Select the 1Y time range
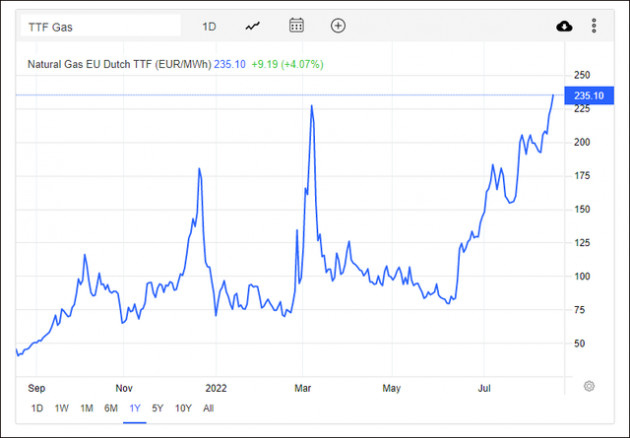Screen dimensions: 630x438 tap(135, 408)
